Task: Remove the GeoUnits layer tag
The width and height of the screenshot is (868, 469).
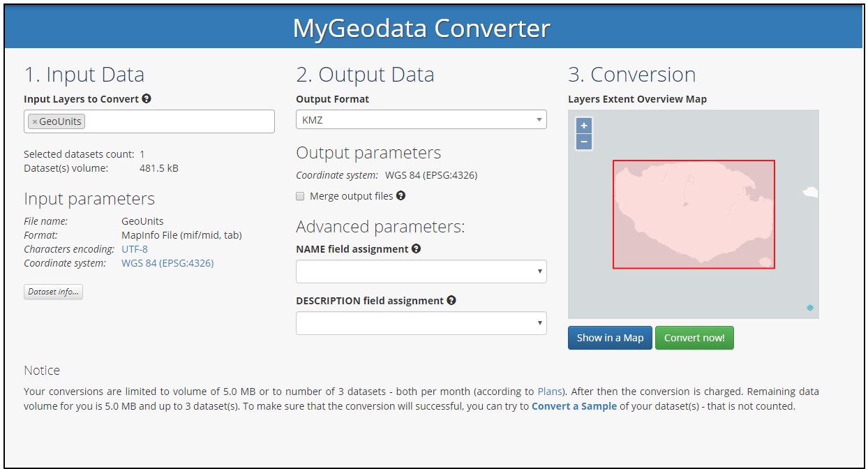Action: click(35, 121)
